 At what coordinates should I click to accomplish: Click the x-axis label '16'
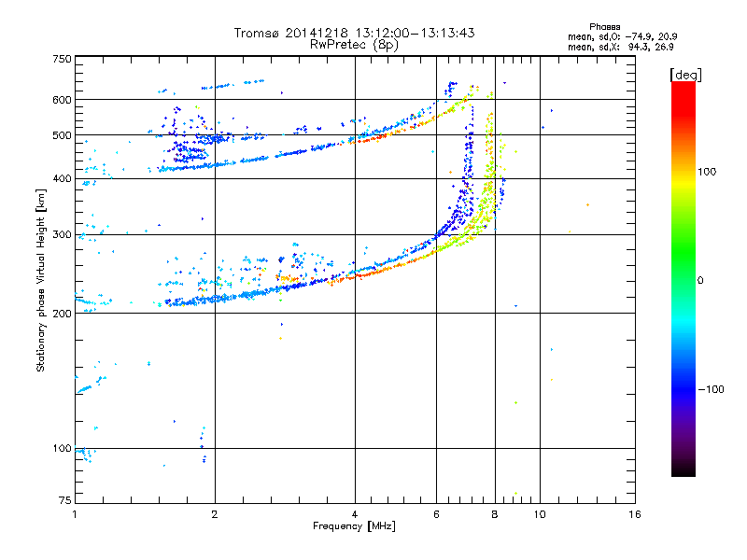[635, 514]
